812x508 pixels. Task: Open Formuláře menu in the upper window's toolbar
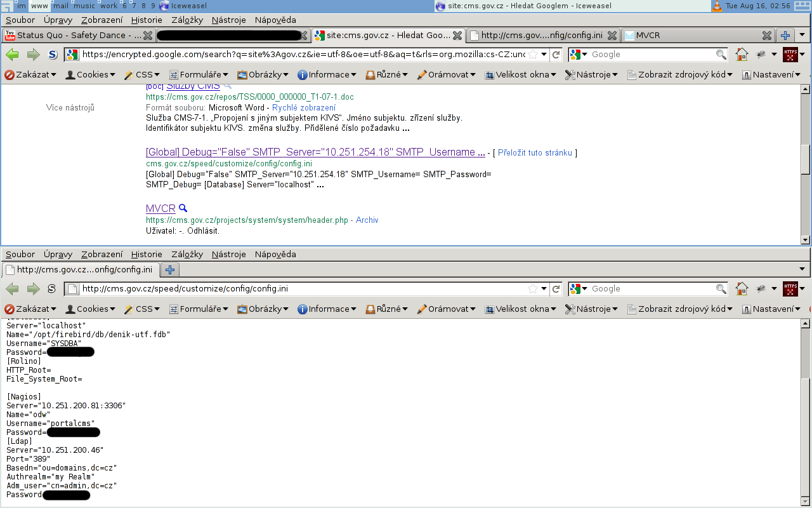coord(199,75)
